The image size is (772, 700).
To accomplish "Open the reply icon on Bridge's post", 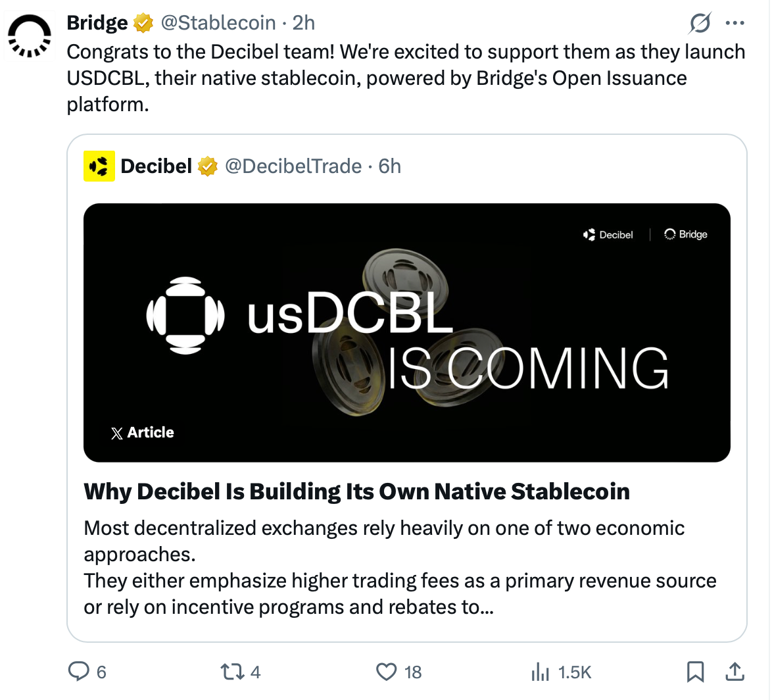I will [78, 672].
